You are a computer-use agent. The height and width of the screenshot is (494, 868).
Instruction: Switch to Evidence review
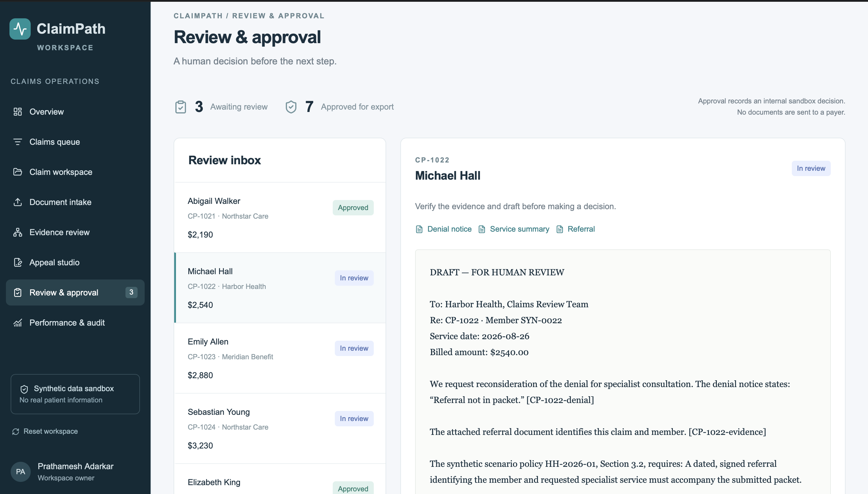tap(75, 233)
